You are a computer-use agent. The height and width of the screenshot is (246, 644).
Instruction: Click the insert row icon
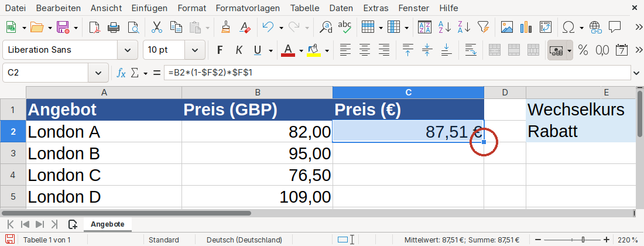[368, 28]
